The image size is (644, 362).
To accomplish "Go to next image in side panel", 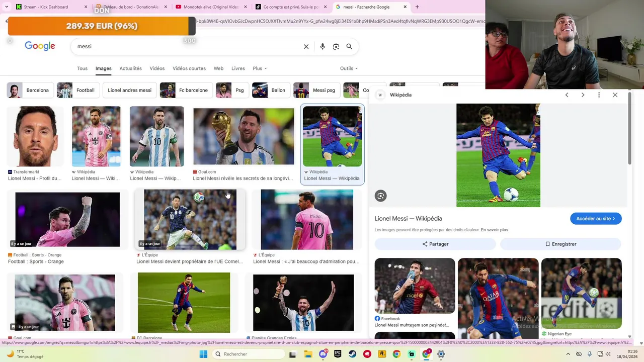I will pyautogui.click(x=583, y=95).
